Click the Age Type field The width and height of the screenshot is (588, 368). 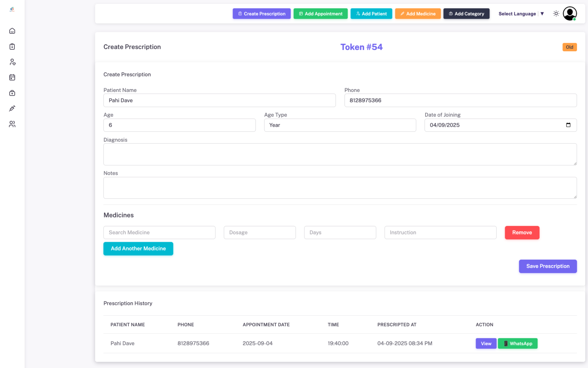click(340, 125)
